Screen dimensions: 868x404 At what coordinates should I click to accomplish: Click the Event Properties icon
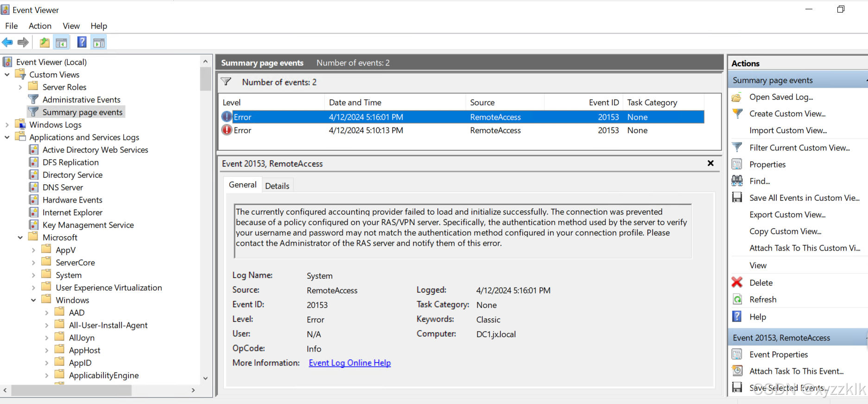click(737, 354)
